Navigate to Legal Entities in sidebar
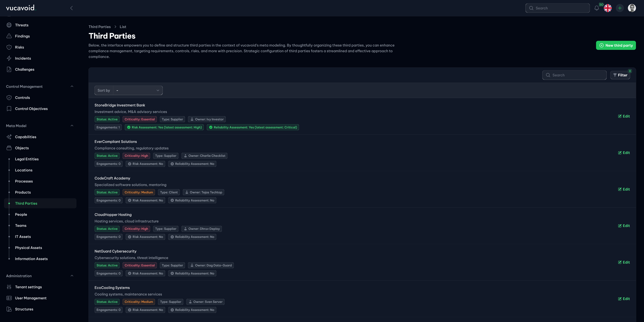The width and height of the screenshot is (644, 322). click(x=27, y=159)
